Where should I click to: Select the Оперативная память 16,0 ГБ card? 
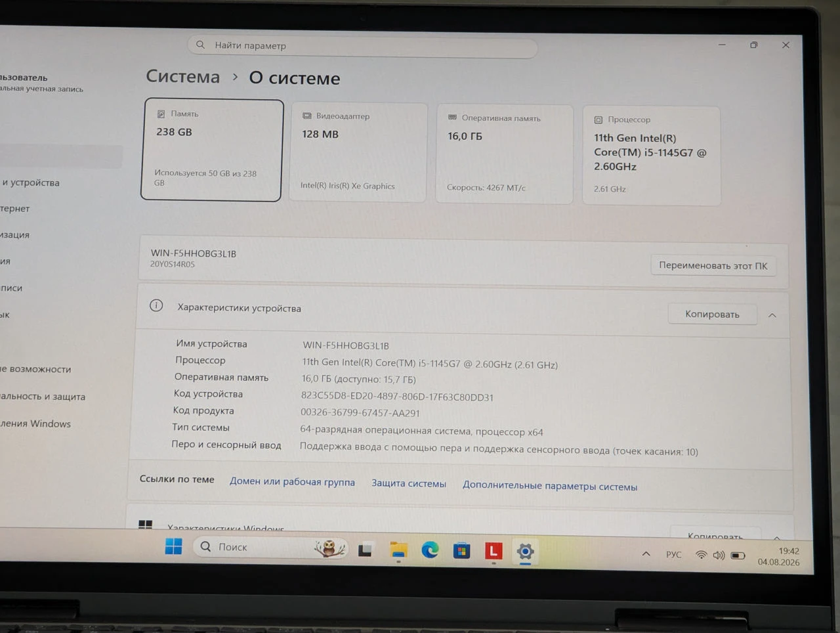(504, 154)
